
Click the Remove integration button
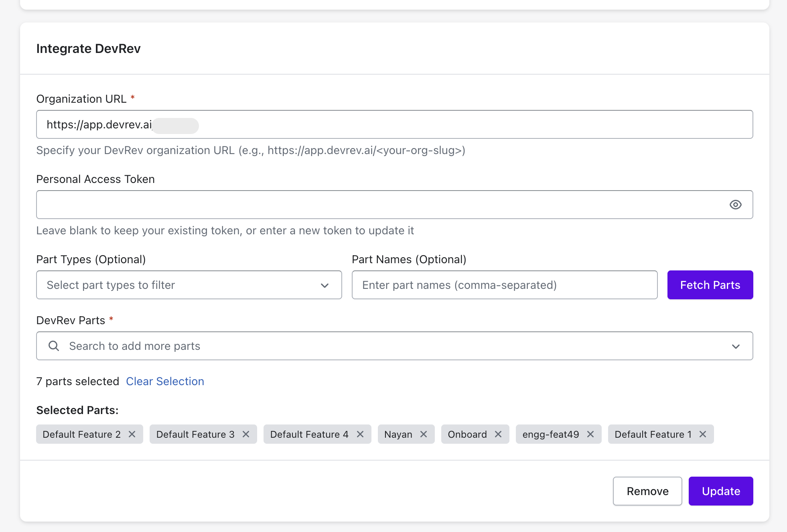647,491
